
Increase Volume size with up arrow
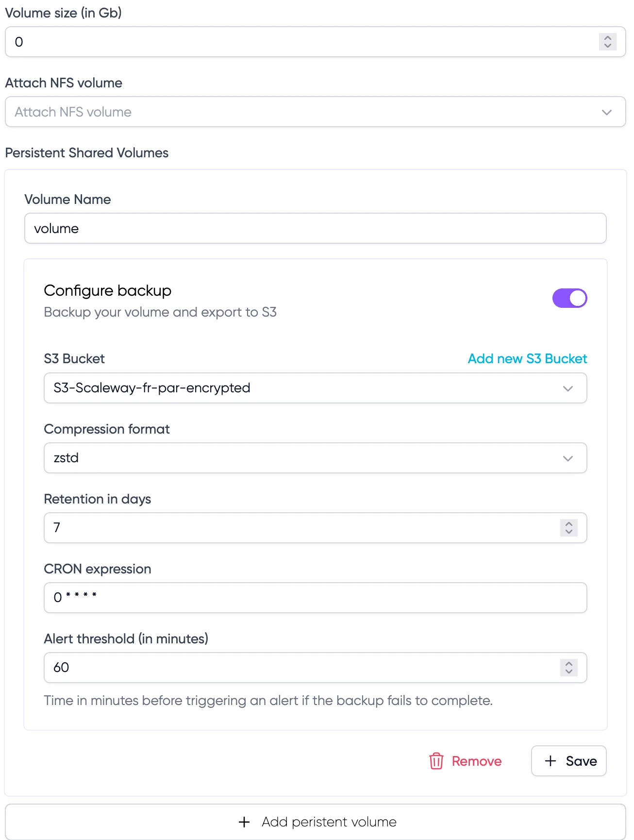608,38
